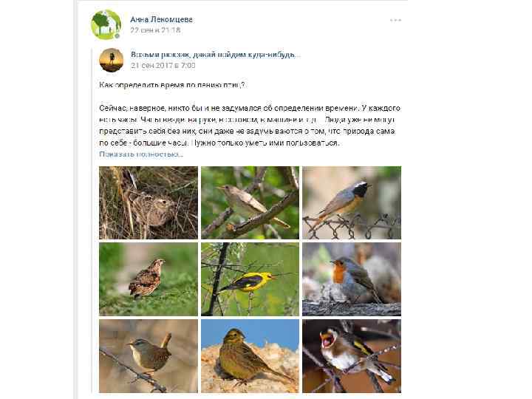Click the reposted community's round avatar
Viewport: 532px width, 399px height.
coord(111,60)
